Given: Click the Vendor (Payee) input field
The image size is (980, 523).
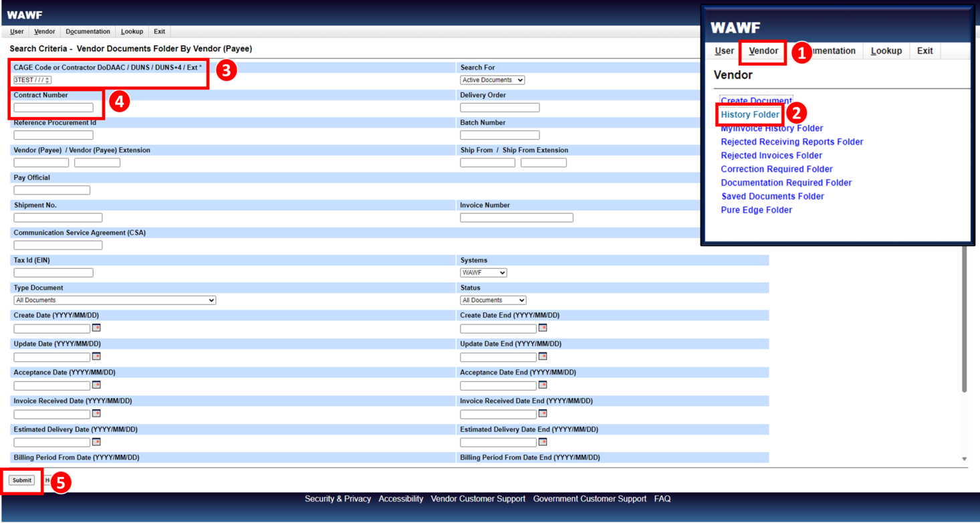Looking at the screenshot, I should click(41, 163).
